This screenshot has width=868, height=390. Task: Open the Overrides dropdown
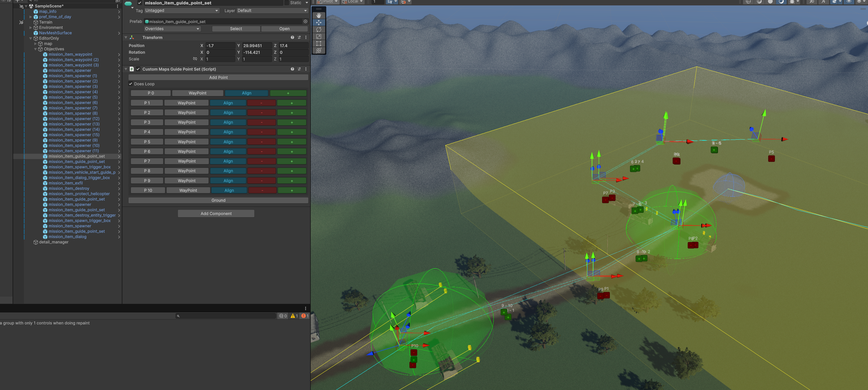tap(172, 29)
